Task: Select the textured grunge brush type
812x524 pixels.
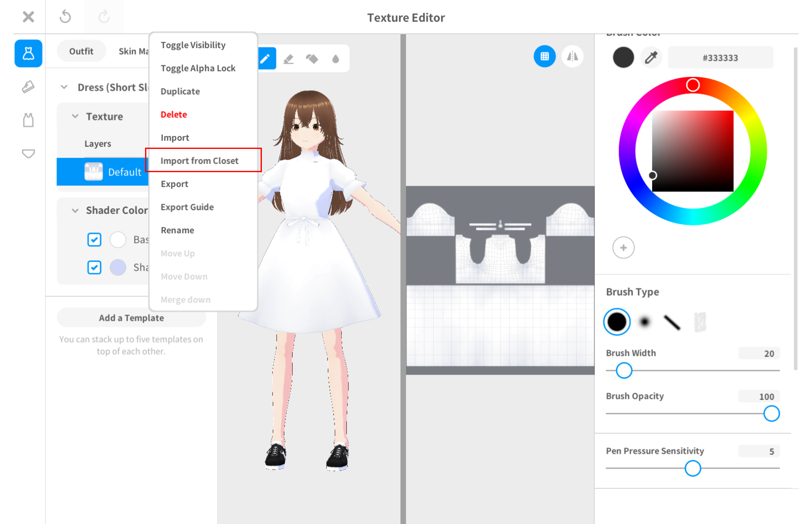Action: (x=700, y=322)
